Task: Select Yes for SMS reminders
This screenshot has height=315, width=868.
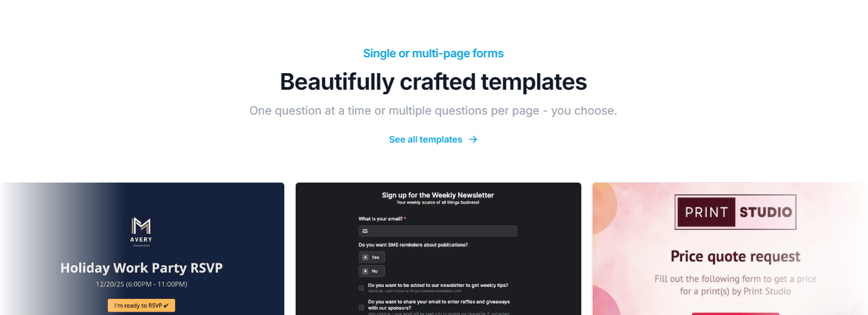Action: tap(372, 257)
